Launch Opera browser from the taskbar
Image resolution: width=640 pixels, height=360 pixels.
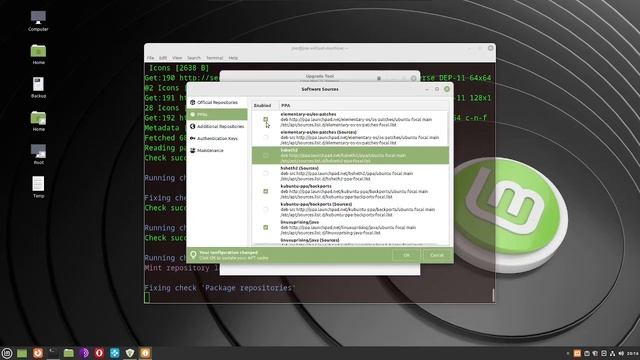(99, 353)
